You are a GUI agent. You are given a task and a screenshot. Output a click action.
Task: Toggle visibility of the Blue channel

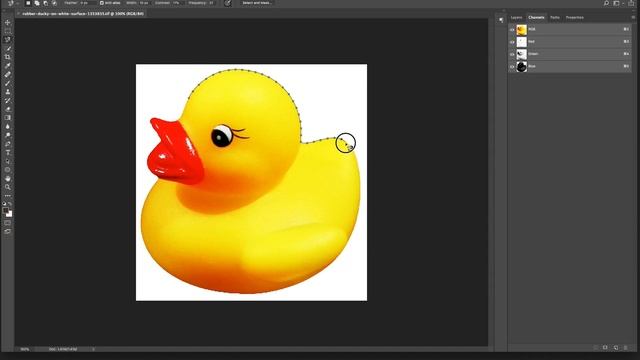point(512,67)
